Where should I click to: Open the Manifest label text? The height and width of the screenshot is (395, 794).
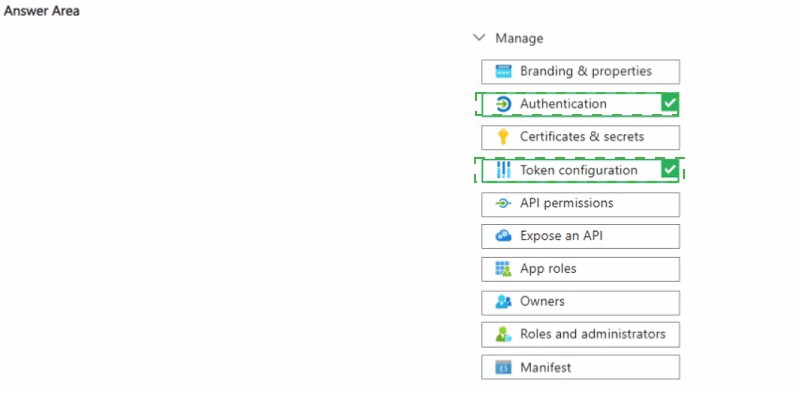tap(545, 368)
